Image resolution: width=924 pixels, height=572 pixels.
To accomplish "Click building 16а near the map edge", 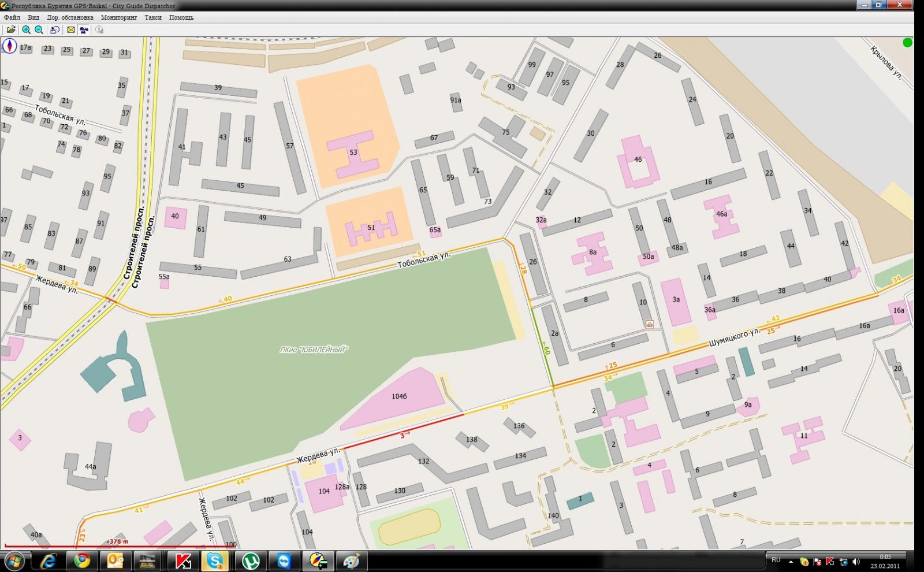I will (899, 311).
